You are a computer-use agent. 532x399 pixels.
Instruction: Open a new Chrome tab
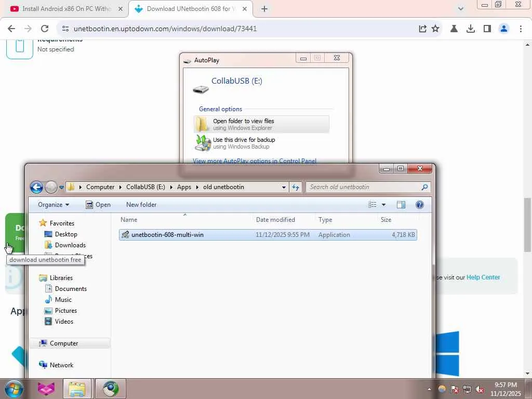point(264,9)
